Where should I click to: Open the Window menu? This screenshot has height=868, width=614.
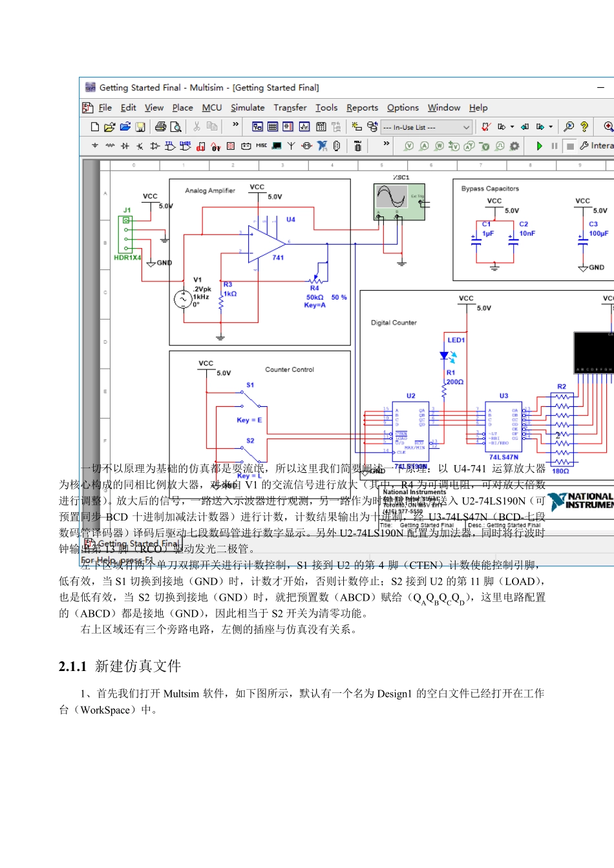[444, 108]
